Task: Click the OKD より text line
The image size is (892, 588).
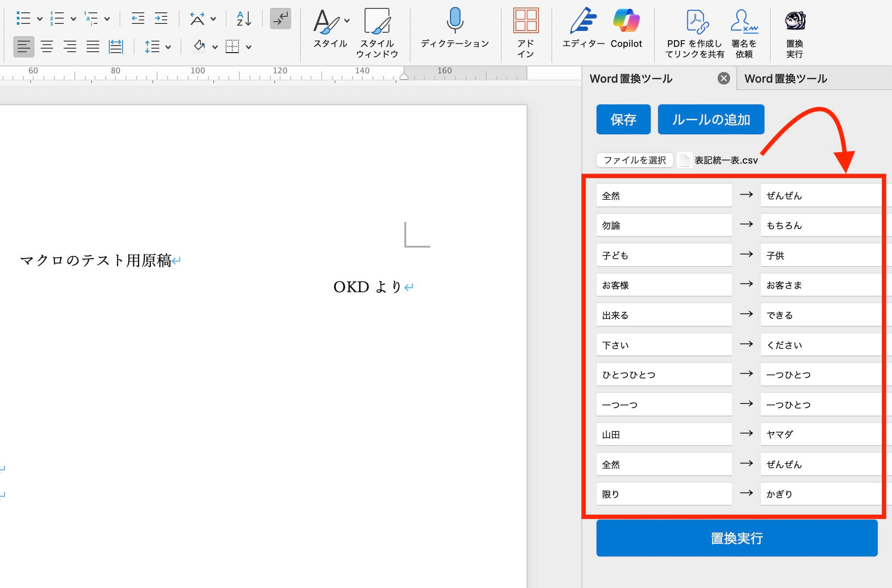Action: pyautogui.click(x=367, y=287)
